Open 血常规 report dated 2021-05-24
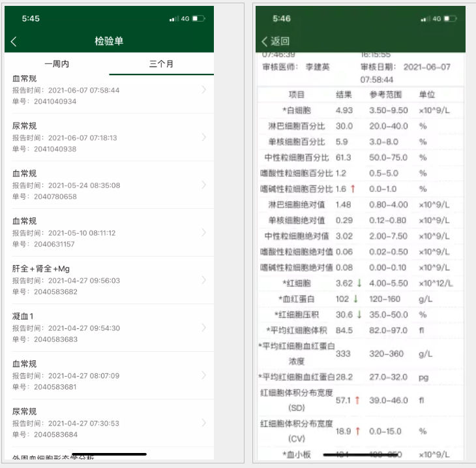476x468 pixels. (109, 185)
